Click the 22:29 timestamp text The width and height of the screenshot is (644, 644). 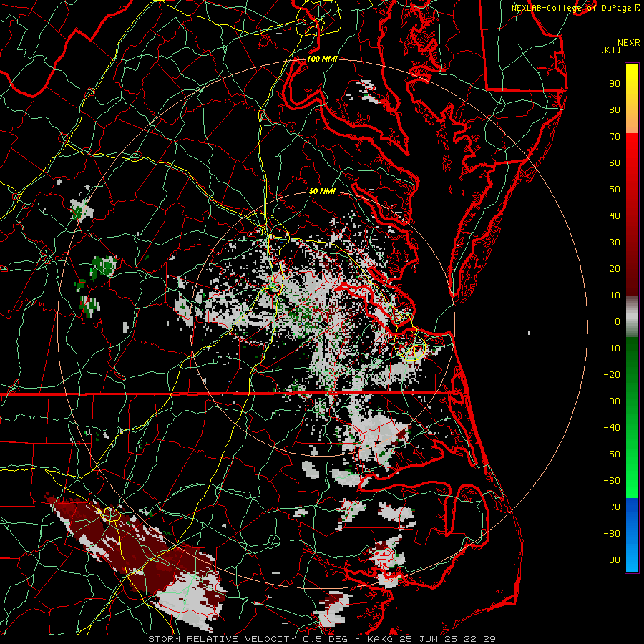[x=478, y=639]
